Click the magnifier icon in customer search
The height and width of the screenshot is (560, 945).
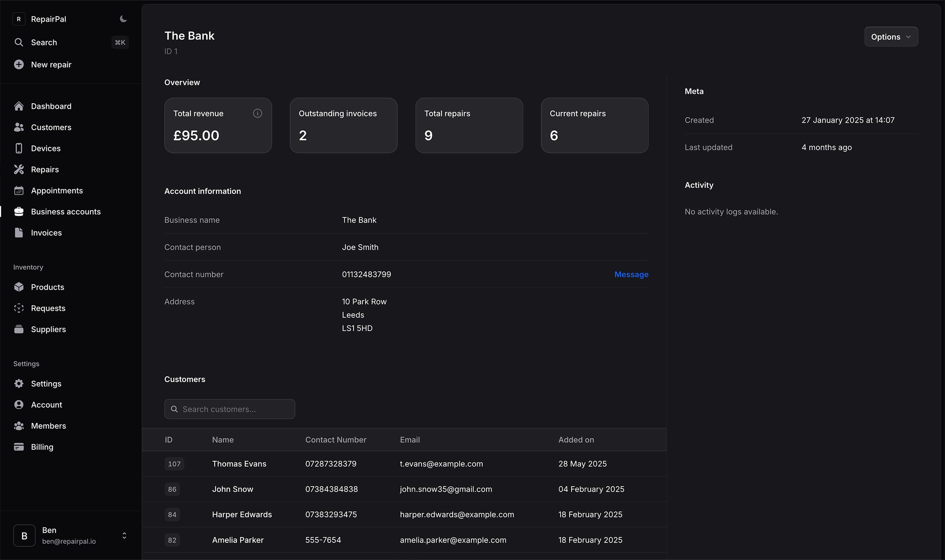(174, 409)
